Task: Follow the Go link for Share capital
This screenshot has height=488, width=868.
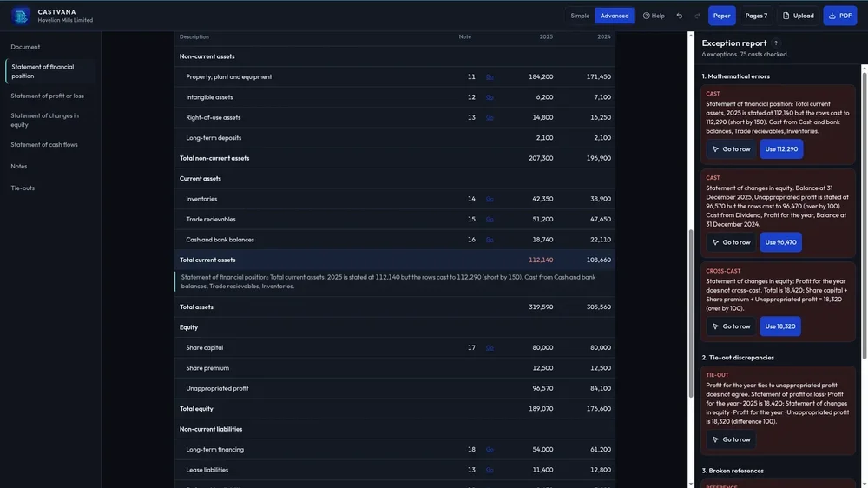Action: [x=490, y=348]
